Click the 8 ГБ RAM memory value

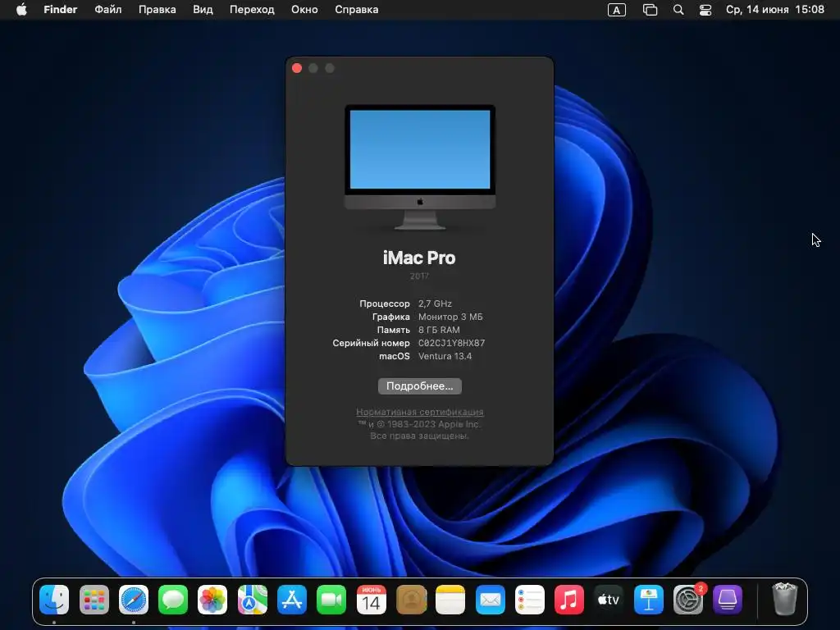(x=439, y=330)
